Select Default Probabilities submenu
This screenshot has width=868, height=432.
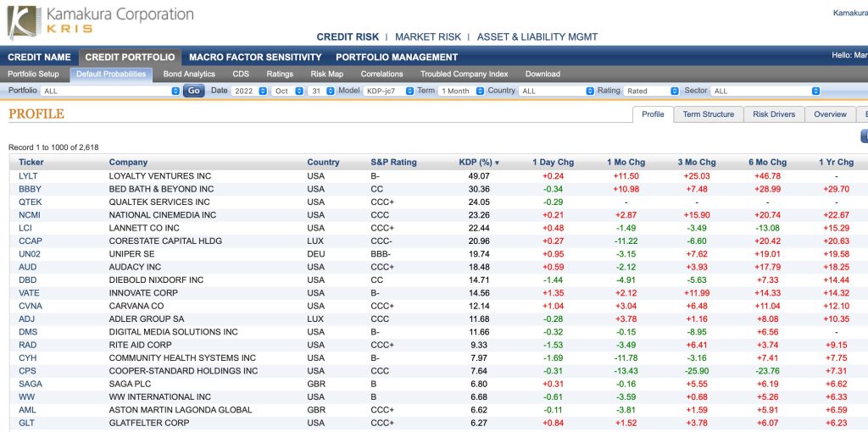(111, 75)
